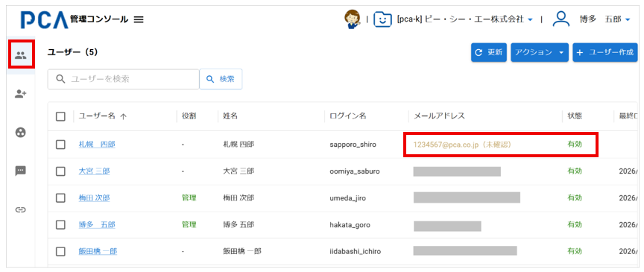The height and width of the screenshot is (272, 644).
Task: Open the アクション dropdown menu
Action: tap(539, 53)
